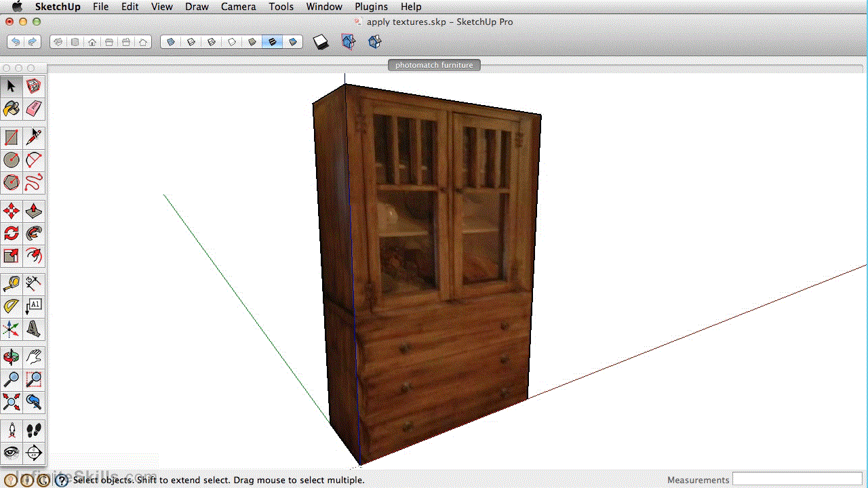Activate the Move tool

point(12,211)
